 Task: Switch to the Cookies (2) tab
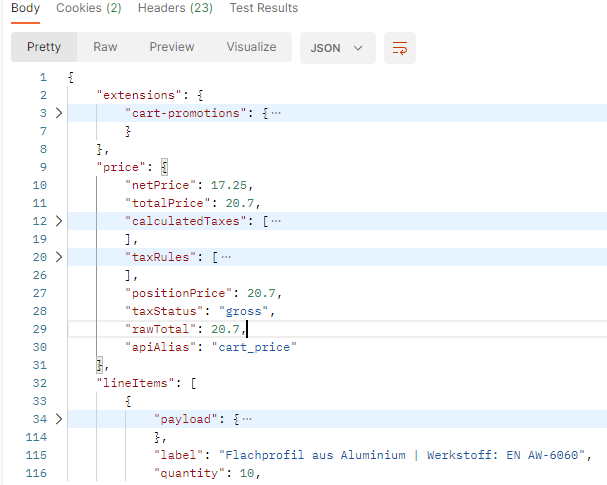(x=89, y=8)
